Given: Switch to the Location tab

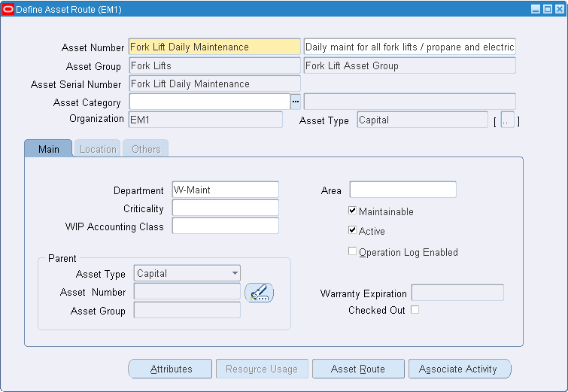Looking at the screenshot, I should coord(98,149).
